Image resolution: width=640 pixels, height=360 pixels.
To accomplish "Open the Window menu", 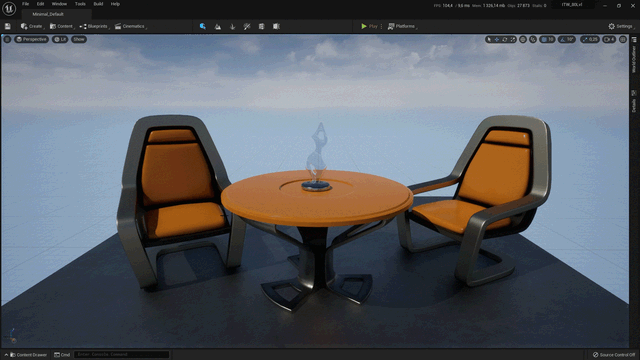I will click(x=59, y=4).
